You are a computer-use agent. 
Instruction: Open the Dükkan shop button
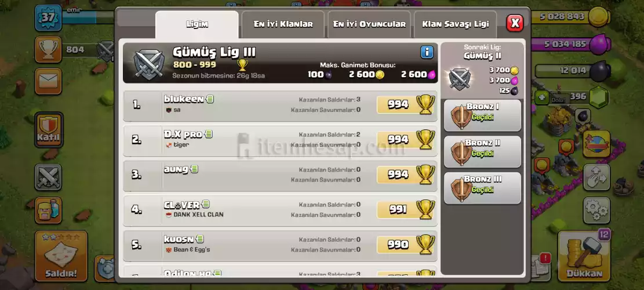pyautogui.click(x=584, y=256)
